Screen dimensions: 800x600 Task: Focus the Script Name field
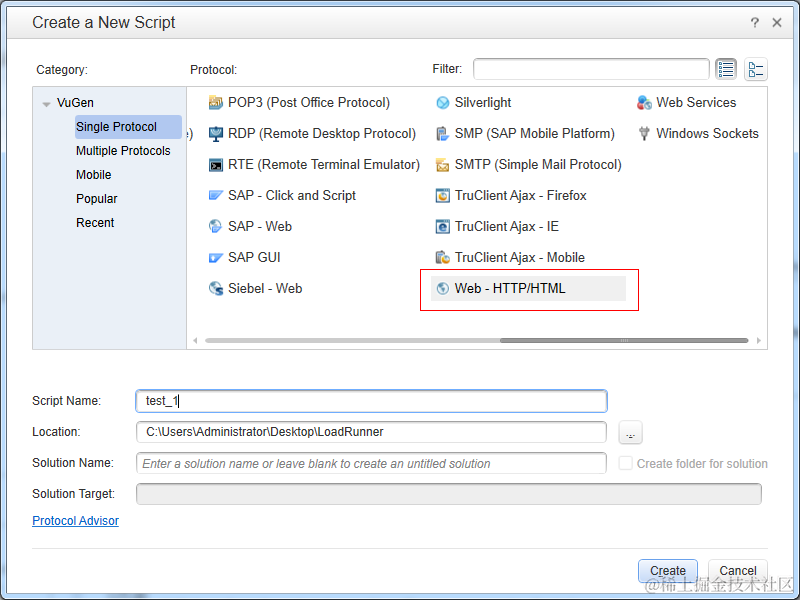pyautogui.click(x=371, y=401)
